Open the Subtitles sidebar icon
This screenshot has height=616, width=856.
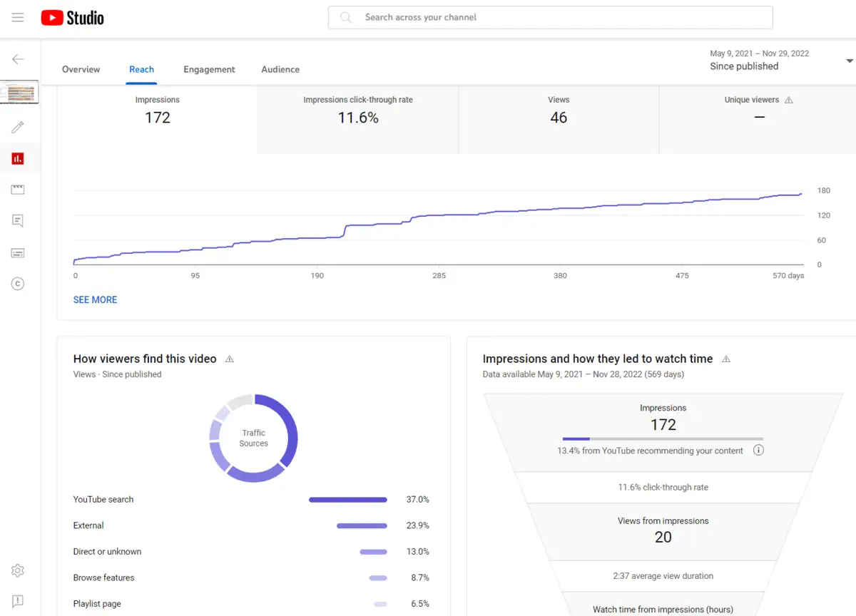pyautogui.click(x=19, y=252)
